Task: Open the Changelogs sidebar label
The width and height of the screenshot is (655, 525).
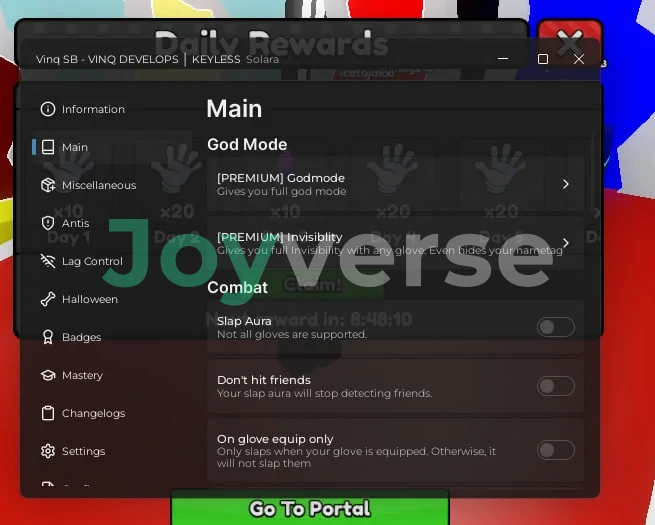Action: [x=93, y=413]
